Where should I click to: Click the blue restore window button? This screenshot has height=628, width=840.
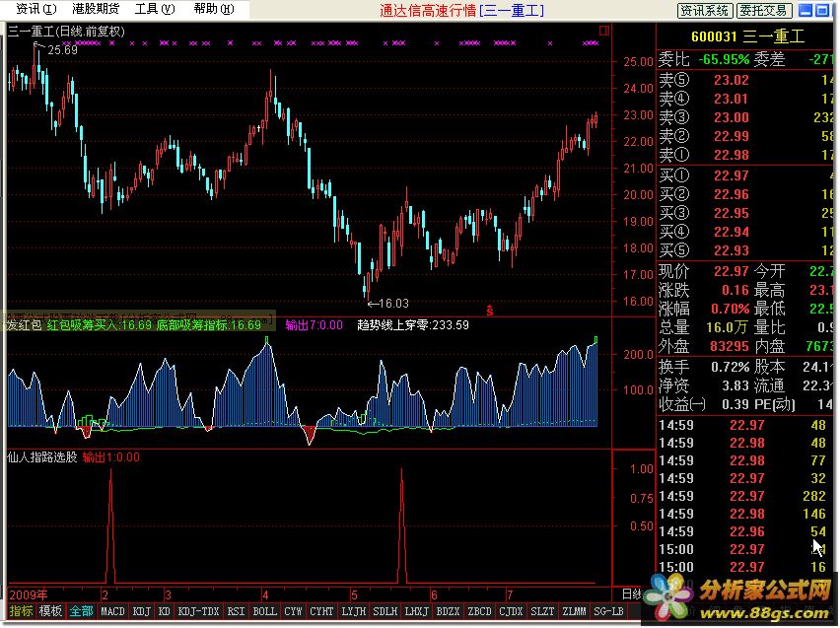point(822,10)
